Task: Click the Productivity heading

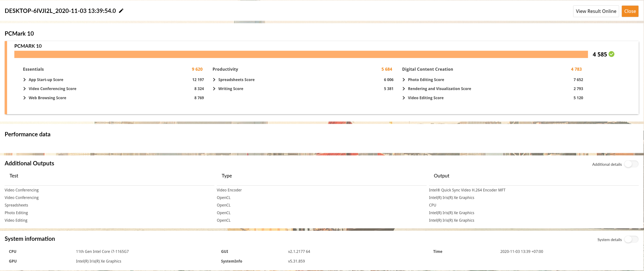Action: pyautogui.click(x=225, y=69)
